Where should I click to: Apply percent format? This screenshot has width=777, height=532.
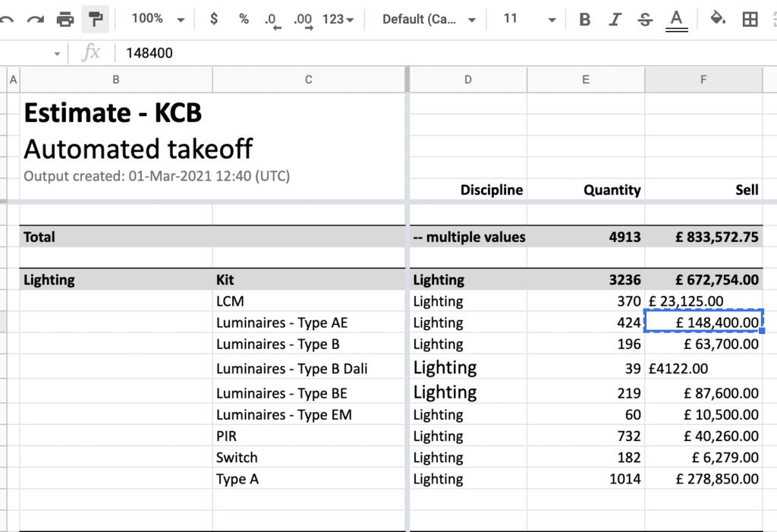coord(244,19)
